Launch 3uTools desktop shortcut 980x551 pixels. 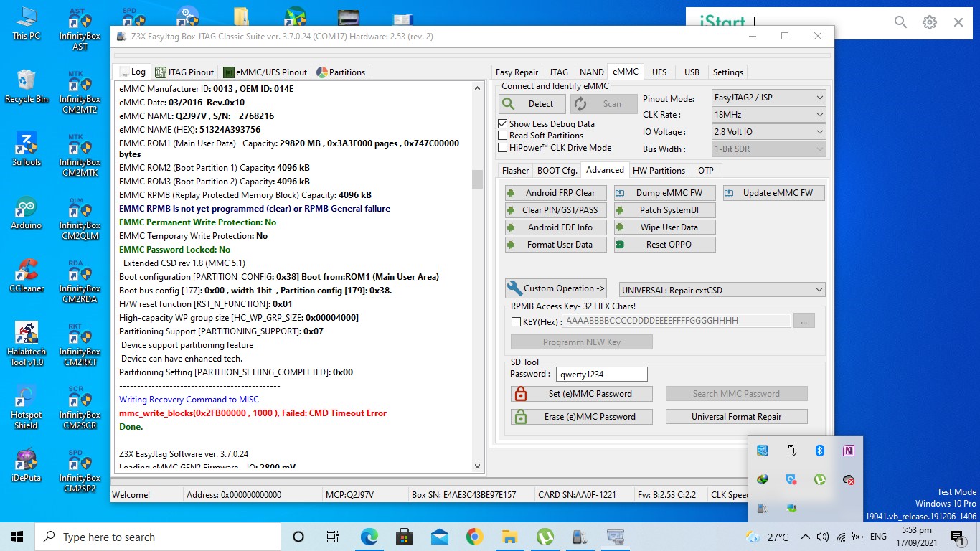[27, 149]
